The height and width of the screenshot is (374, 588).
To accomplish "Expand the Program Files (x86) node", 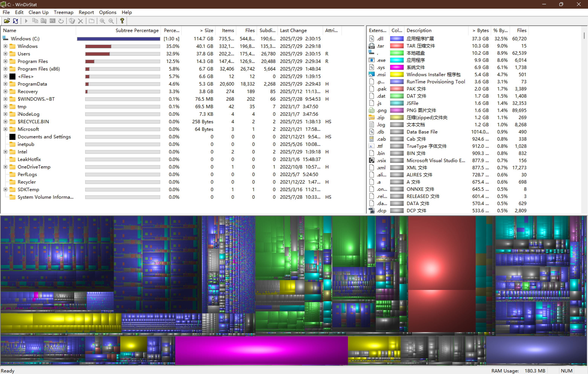I will pos(5,69).
